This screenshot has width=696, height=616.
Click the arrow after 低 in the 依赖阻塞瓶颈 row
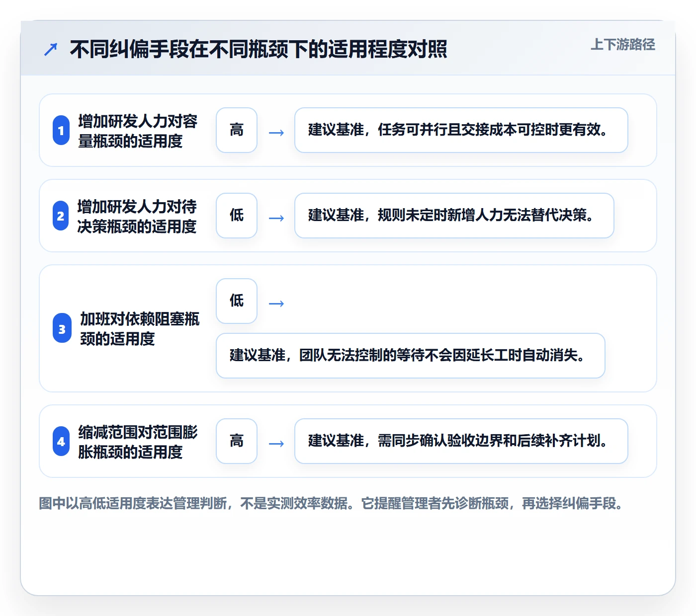(x=276, y=304)
